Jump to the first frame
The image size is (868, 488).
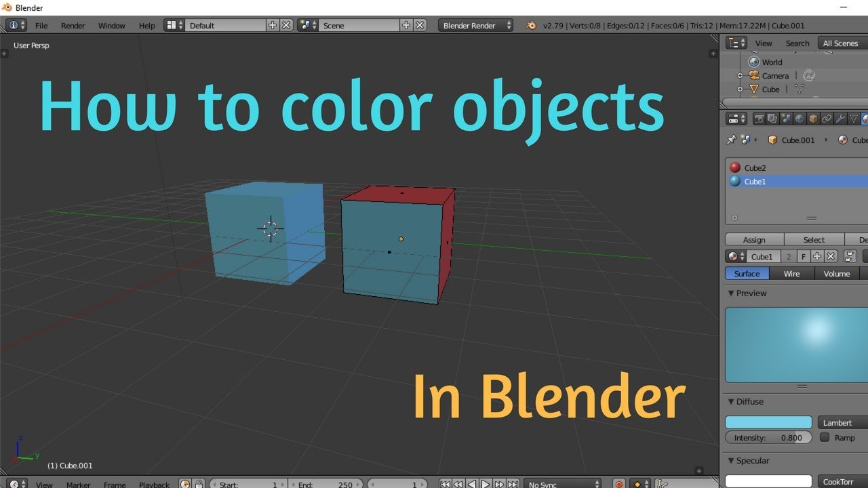[x=445, y=484]
